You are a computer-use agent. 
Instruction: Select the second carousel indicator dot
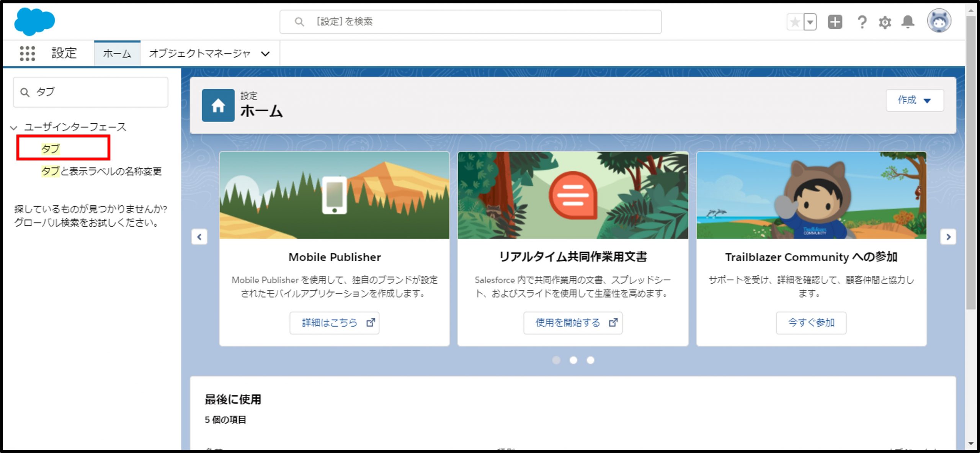point(573,360)
